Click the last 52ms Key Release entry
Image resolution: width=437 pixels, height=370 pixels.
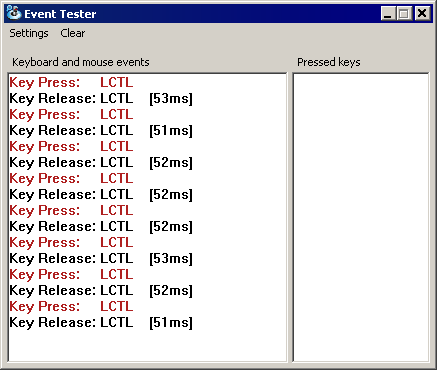coord(101,290)
